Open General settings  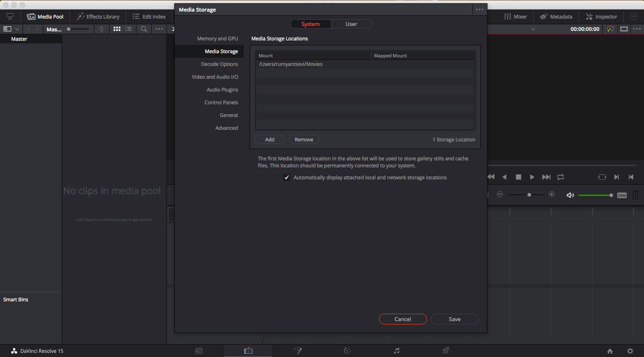coord(229,115)
